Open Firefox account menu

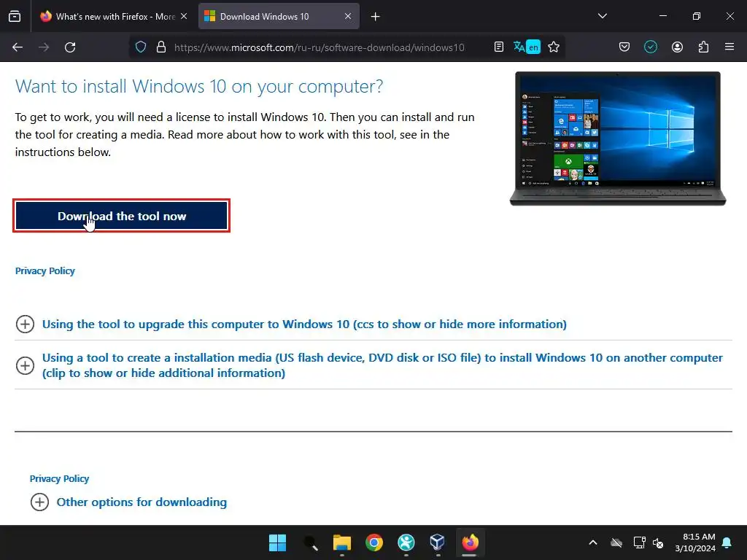click(x=677, y=47)
